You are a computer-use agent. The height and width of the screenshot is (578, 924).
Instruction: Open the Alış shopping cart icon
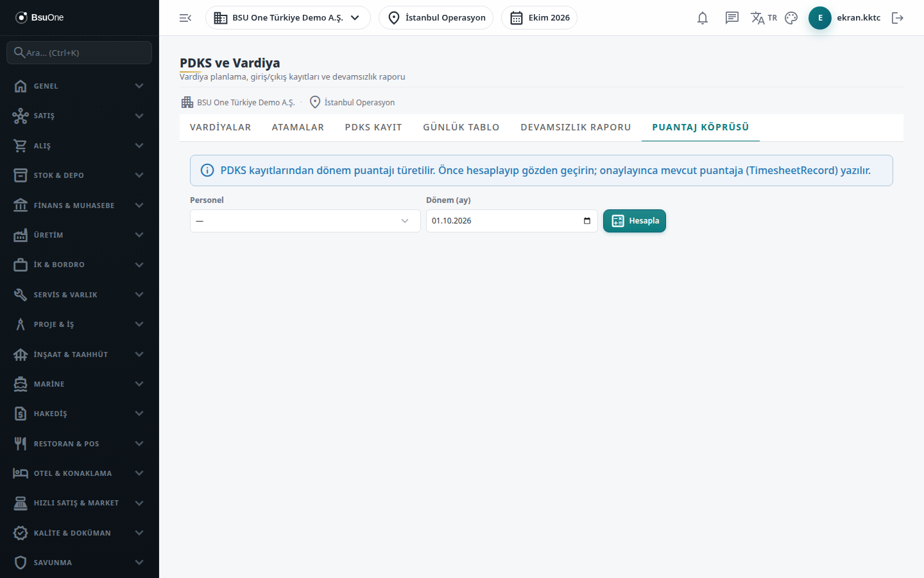tap(21, 146)
